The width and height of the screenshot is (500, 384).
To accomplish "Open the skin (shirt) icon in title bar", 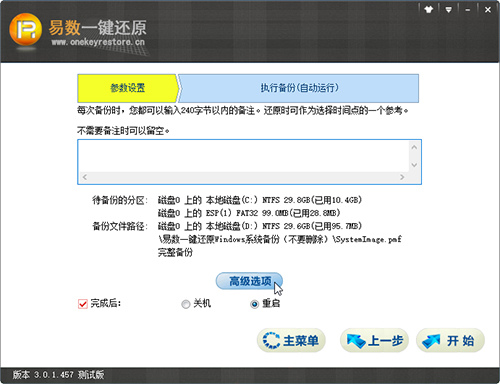I will 429,9.
